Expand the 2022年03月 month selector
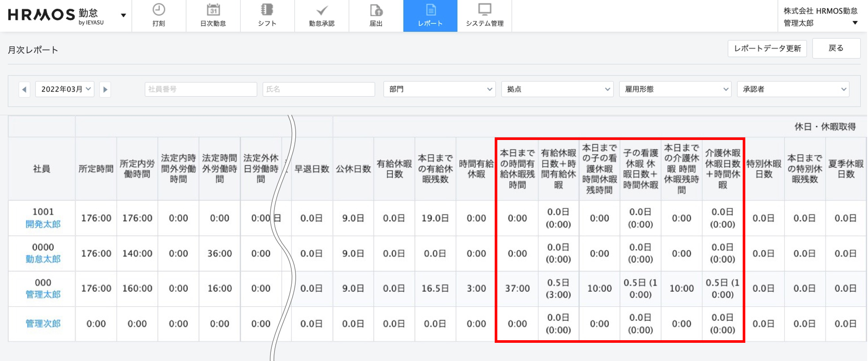The width and height of the screenshot is (868, 361). pos(65,89)
